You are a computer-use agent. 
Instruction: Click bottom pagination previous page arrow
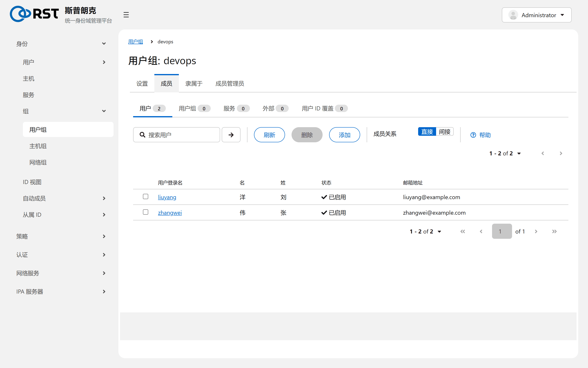[x=481, y=231]
